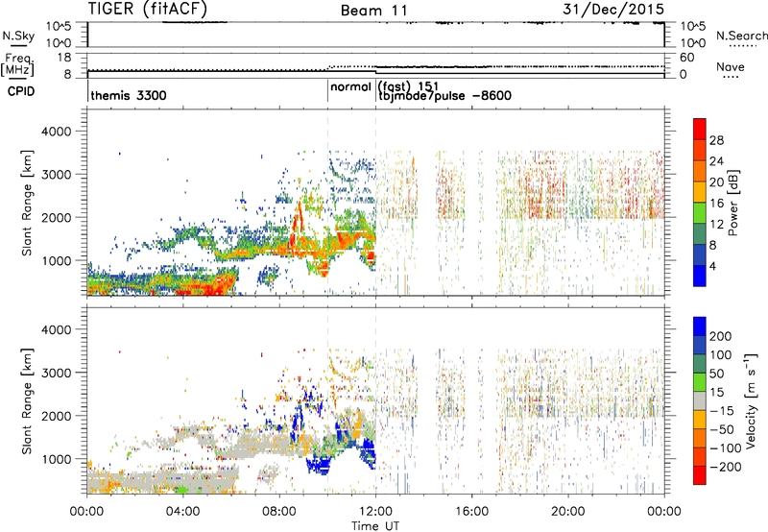The image size is (768, 532).
Task: Click the '04:00' time axis label
Action: [x=183, y=512]
